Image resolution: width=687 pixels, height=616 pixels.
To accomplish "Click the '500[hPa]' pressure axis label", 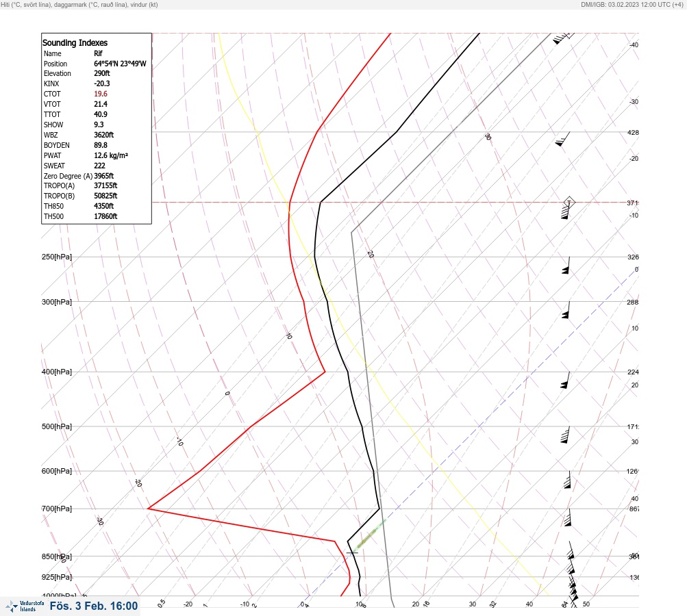I will coord(57,426).
